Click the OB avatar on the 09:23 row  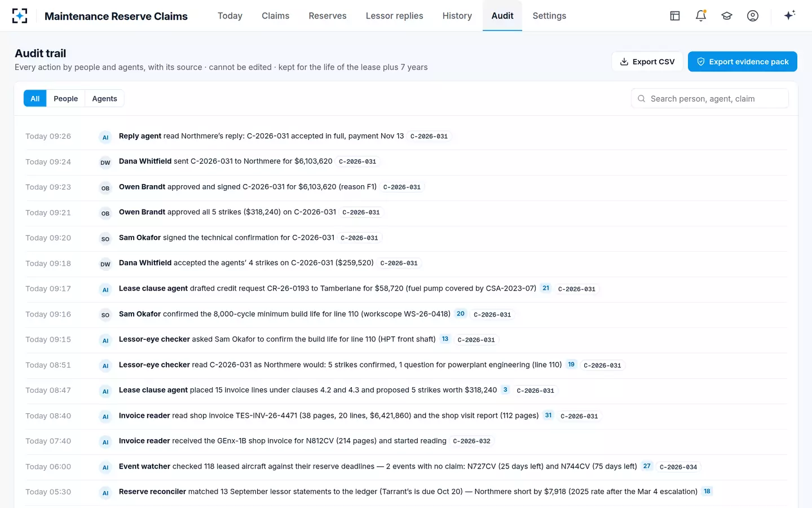pos(105,188)
